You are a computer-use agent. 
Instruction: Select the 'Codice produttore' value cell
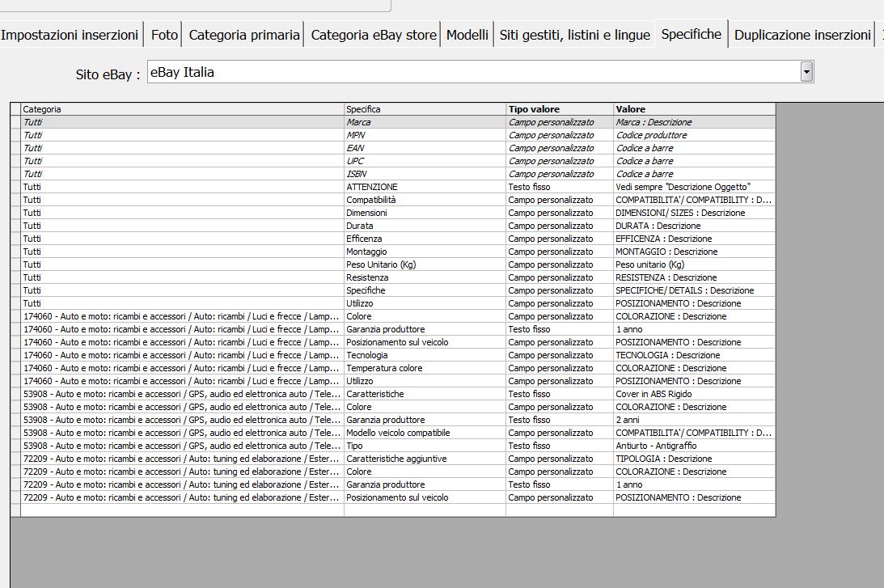695,135
